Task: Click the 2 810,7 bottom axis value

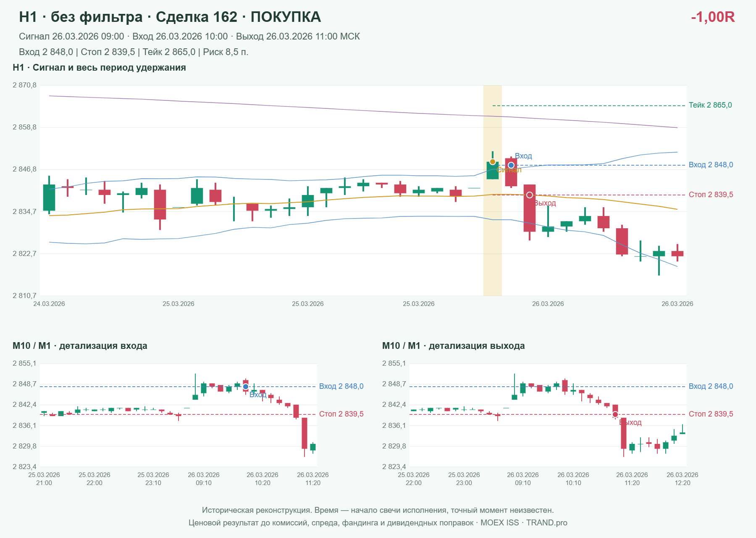Action: pyautogui.click(x=24, y=296)
